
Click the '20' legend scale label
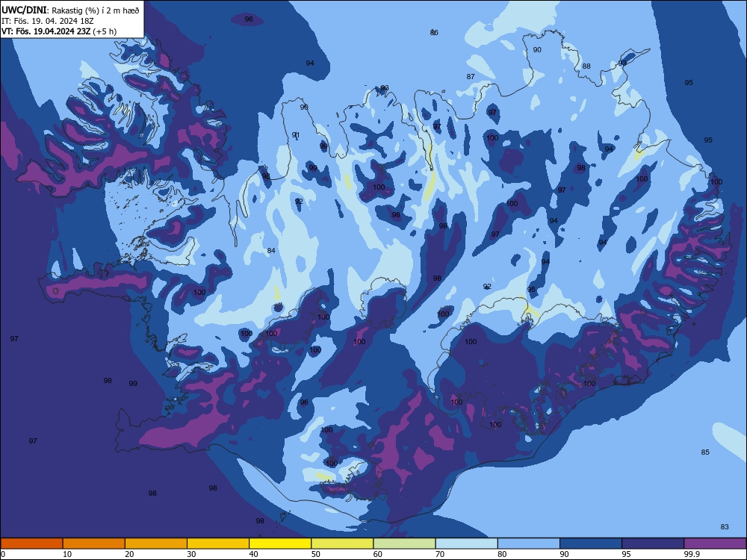click(x=129, y=554)
